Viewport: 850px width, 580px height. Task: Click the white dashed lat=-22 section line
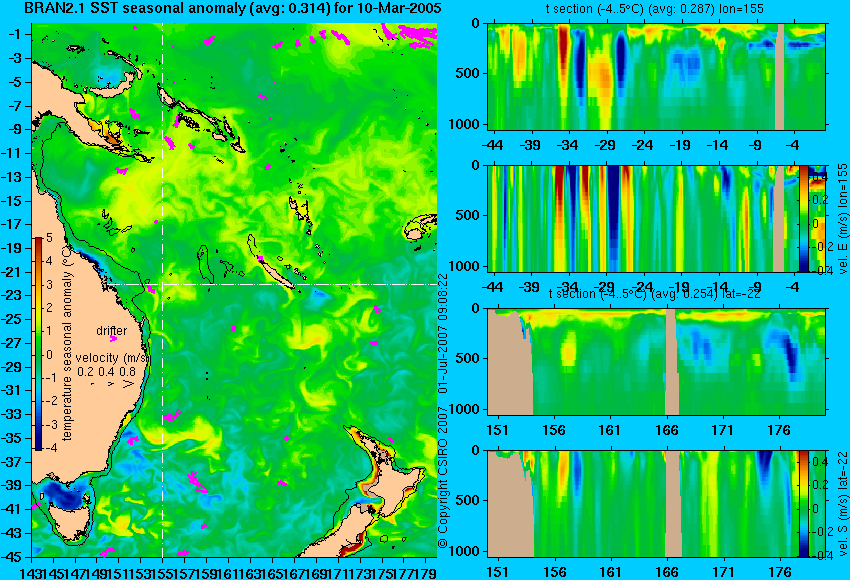[x=272, y=284]
